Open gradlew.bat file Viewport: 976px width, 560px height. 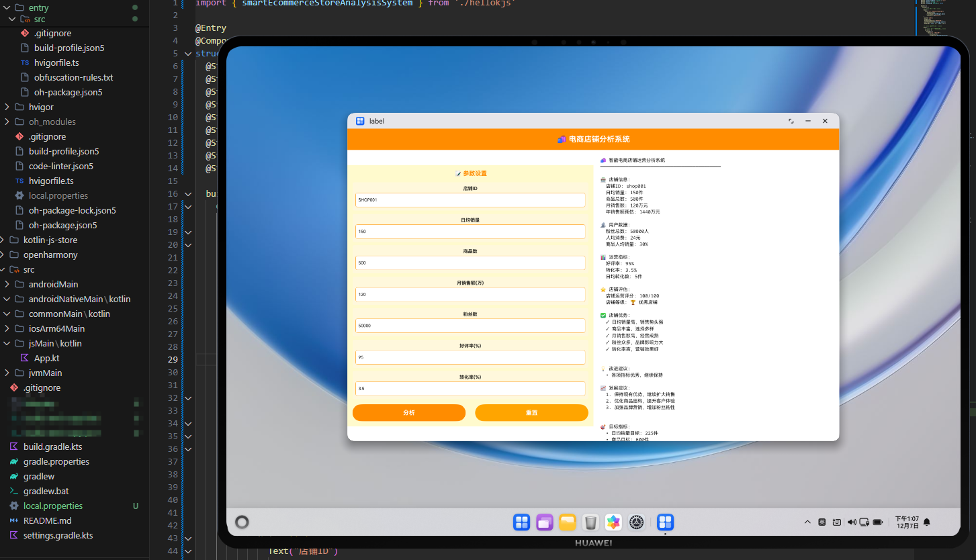[x=46, y=491]
